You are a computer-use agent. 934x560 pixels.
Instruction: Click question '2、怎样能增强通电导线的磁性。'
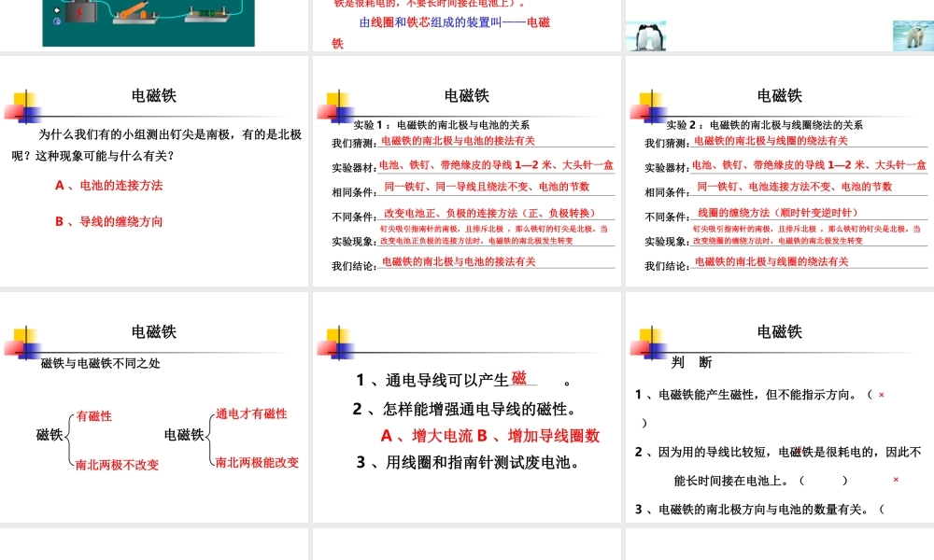[x=465, y=409]
